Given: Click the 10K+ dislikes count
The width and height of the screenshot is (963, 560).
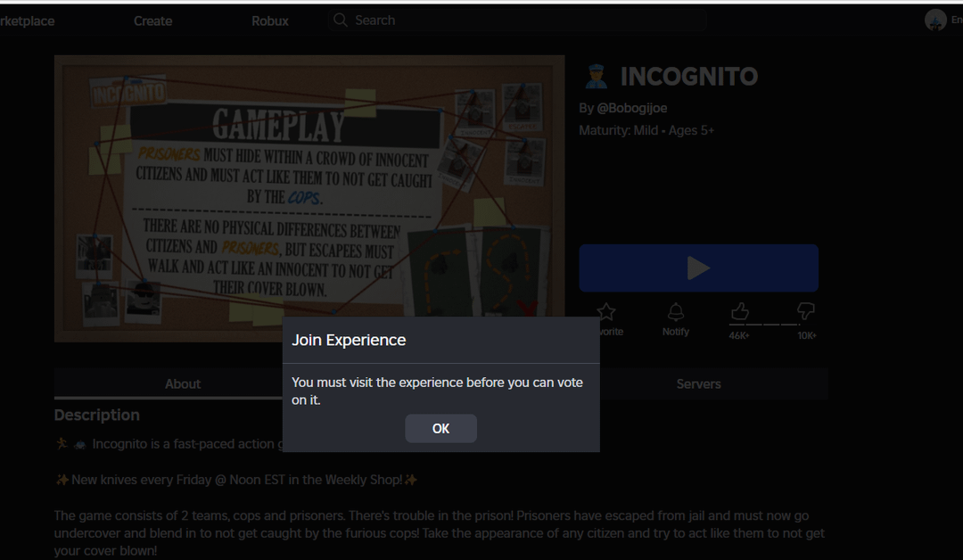Looking at the screenshot, I should tap(806, 336).
